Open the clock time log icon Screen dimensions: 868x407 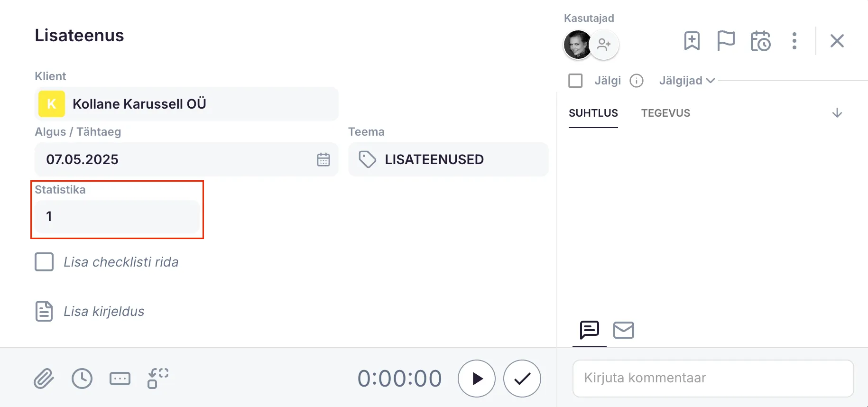[x=82, y=379]
